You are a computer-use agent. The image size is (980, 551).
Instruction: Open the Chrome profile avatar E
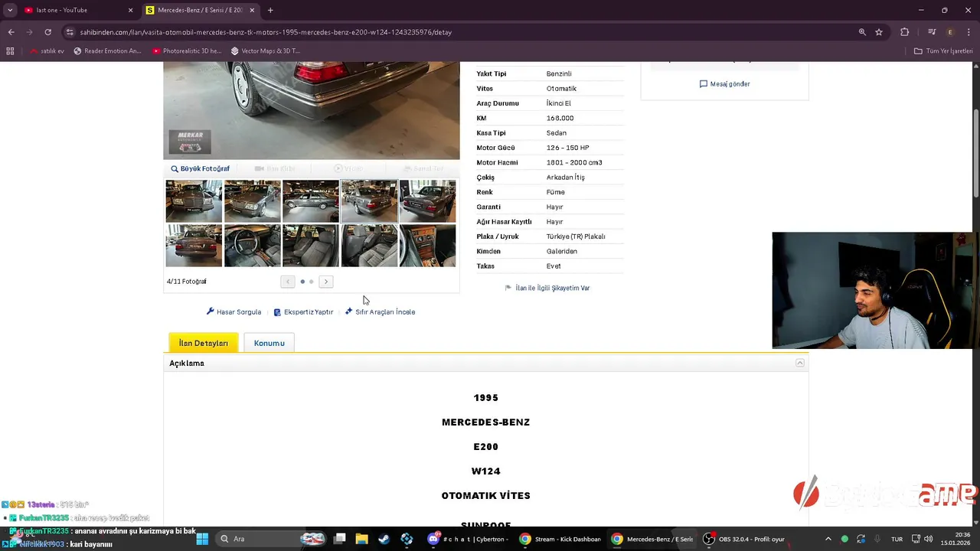tap(950, 32)
